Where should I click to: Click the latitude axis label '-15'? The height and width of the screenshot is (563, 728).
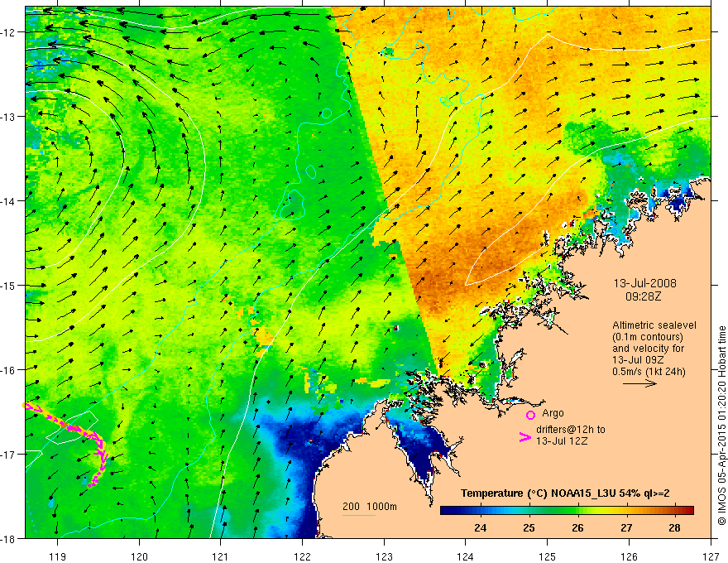(x=8, y=285)
